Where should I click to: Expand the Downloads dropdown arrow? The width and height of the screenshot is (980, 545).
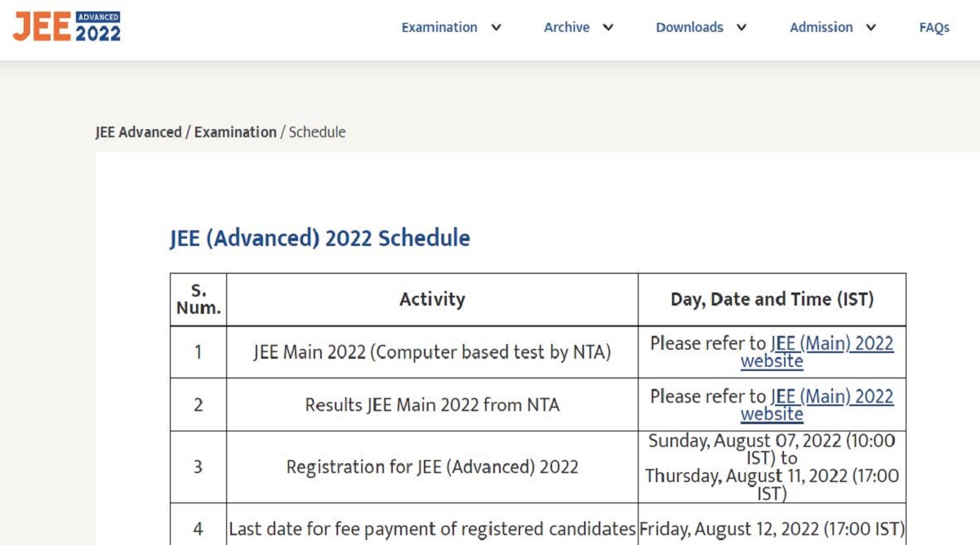(x=741, y=28)
